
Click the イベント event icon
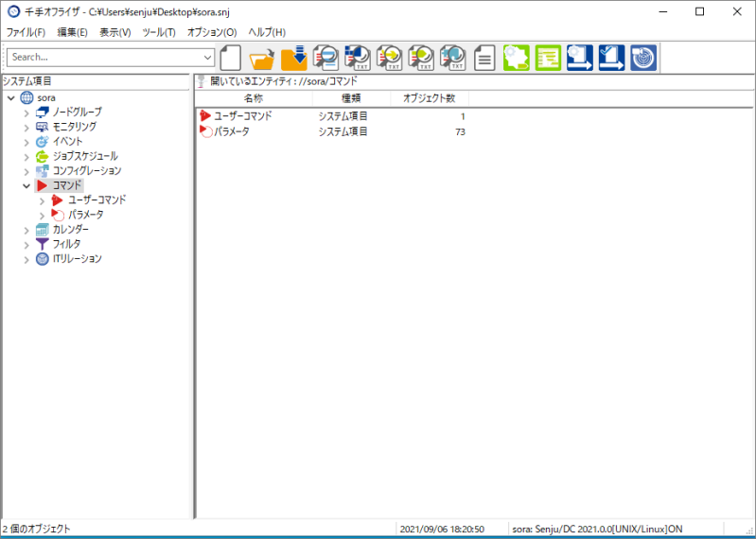43,142
